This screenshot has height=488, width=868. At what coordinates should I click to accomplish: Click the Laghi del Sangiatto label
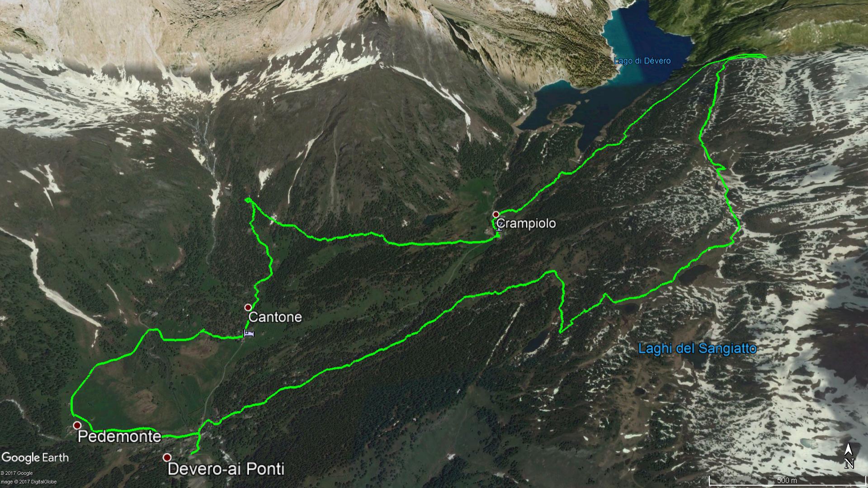click(x=697, y=348)
